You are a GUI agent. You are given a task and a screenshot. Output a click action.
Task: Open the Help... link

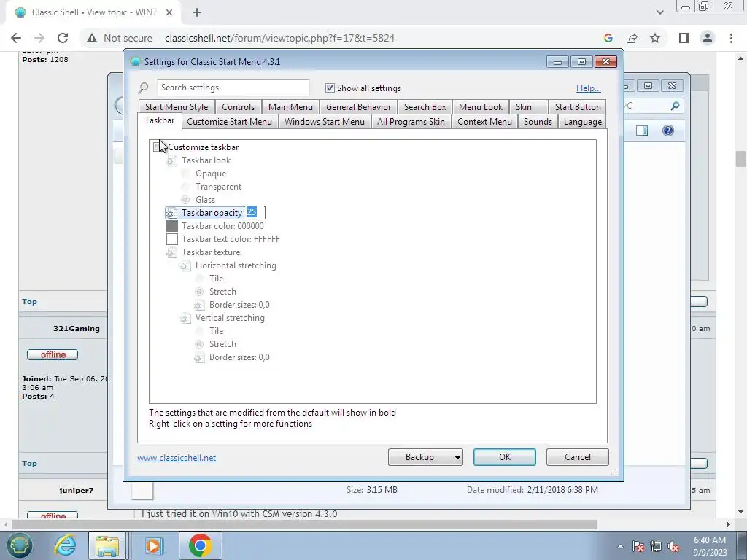(x=589, y=88)
